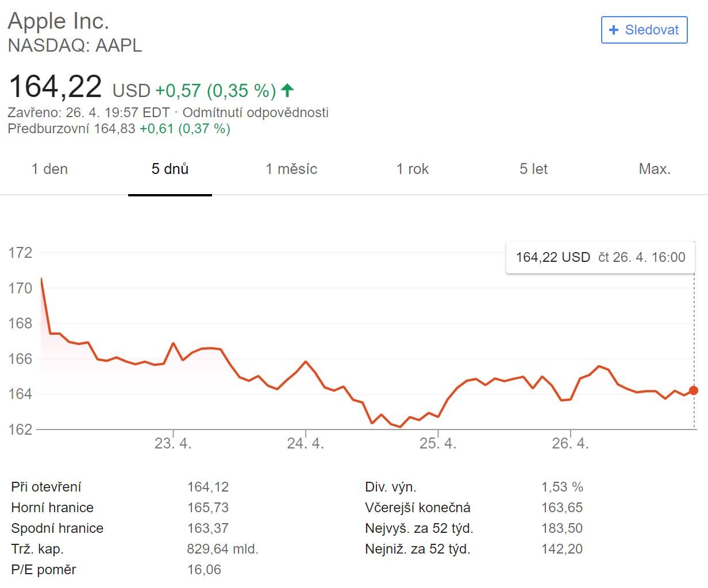Screen dimensions: 708x588
Task: Switch to the 5 let tab
Action: click(x=534, y=169)
